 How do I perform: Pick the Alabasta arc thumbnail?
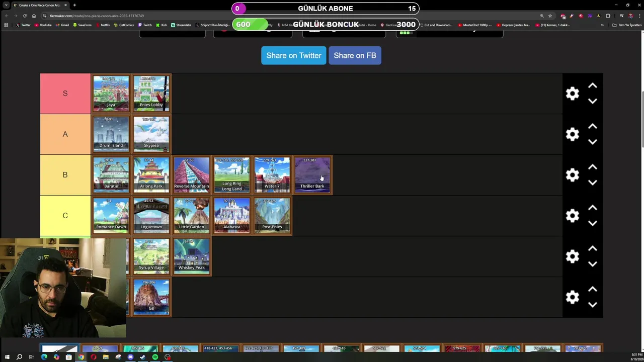[x=232, y=216]
